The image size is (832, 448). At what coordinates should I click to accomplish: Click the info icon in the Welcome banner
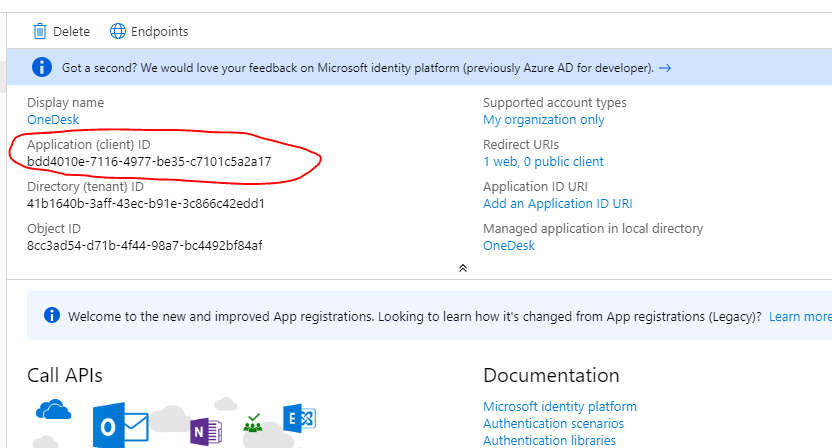tap(52, 316)
